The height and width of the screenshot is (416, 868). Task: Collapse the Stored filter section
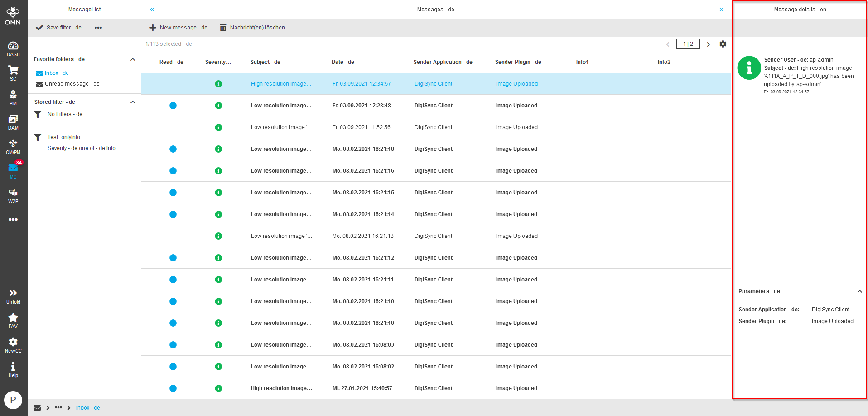point(133,102)
